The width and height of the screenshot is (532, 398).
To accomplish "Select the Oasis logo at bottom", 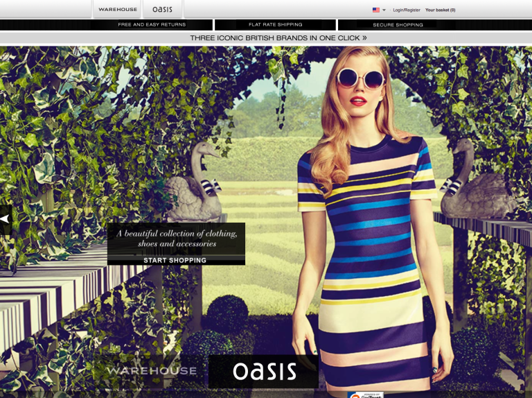I will click(264, 372).
